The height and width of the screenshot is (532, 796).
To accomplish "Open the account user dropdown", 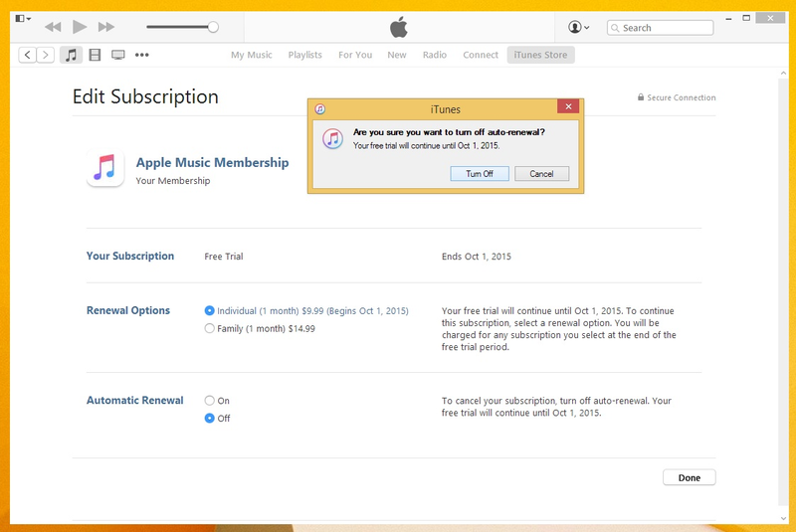I will (x=579, y=27).
